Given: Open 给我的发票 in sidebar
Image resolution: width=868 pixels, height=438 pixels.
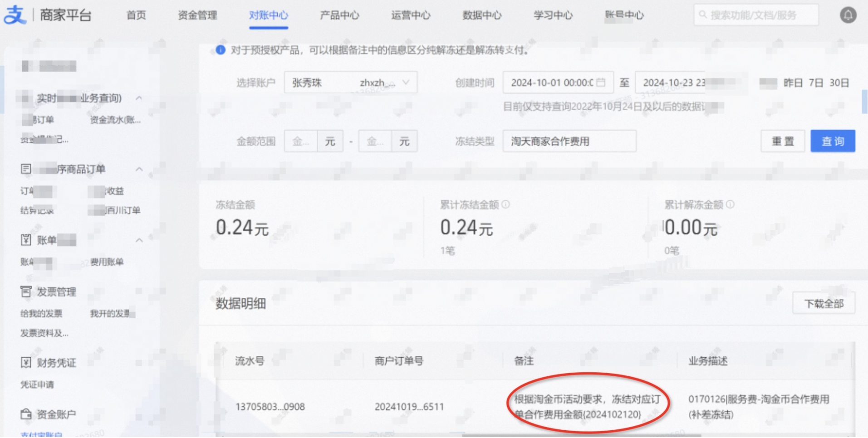Looking at the screenshot, I should 41,313.
